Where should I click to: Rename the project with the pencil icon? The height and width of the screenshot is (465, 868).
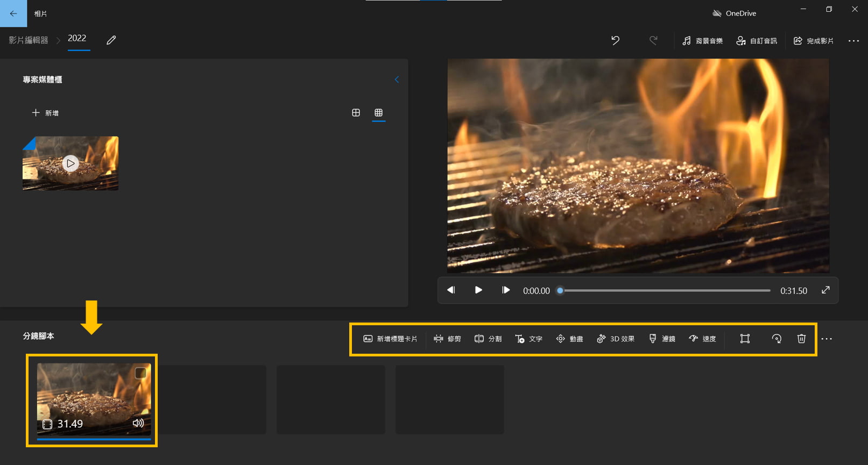111,40
